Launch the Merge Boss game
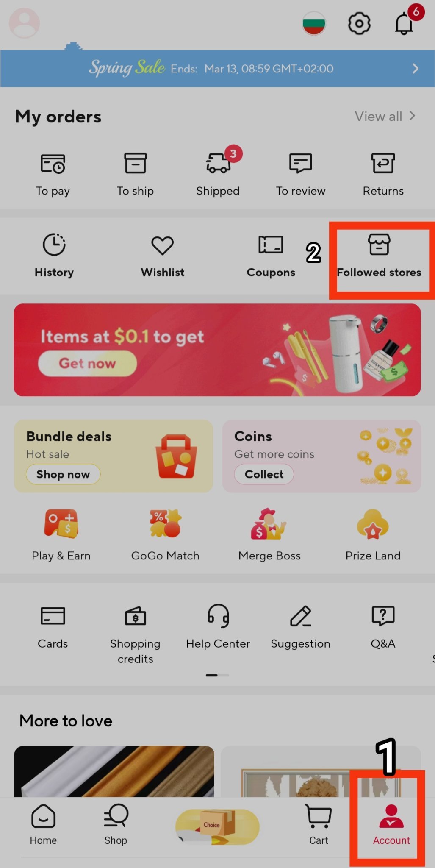The height and width of the screenshot is (868, 435). coord(269,535)
